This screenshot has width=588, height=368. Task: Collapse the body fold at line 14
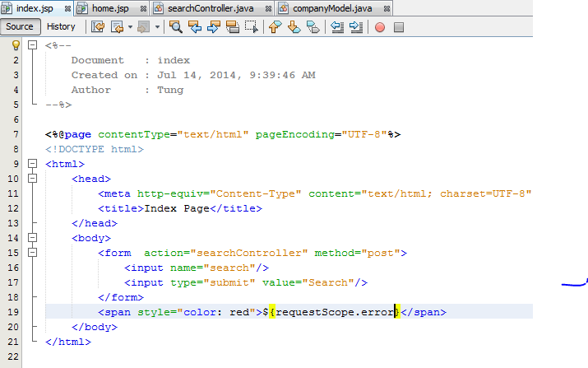coord(33,238)
